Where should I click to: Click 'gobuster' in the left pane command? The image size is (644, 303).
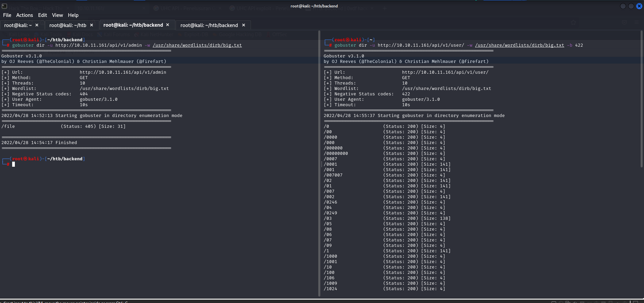point(23,45)
